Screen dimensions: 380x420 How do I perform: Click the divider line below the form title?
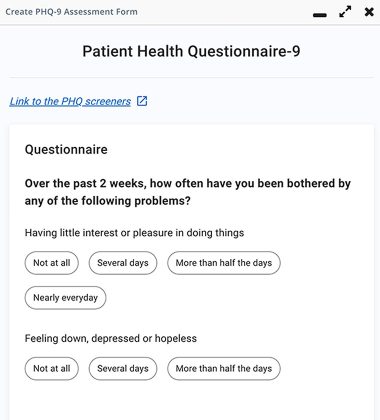[191, 77]
